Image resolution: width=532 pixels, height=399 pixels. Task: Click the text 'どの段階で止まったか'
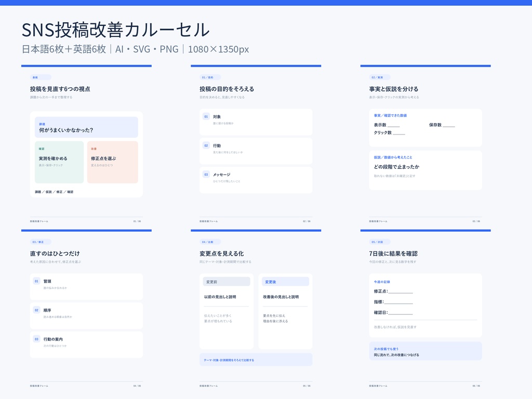pos(396,167)
